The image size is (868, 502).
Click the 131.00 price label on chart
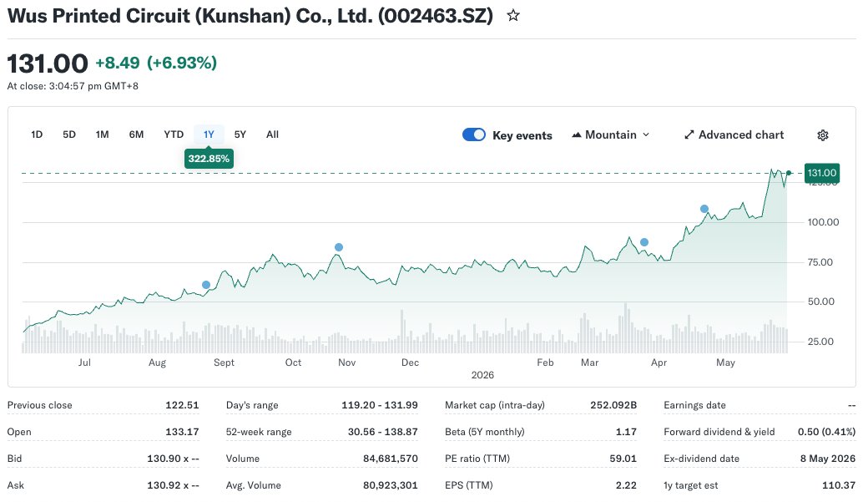[x=821, y=173]
